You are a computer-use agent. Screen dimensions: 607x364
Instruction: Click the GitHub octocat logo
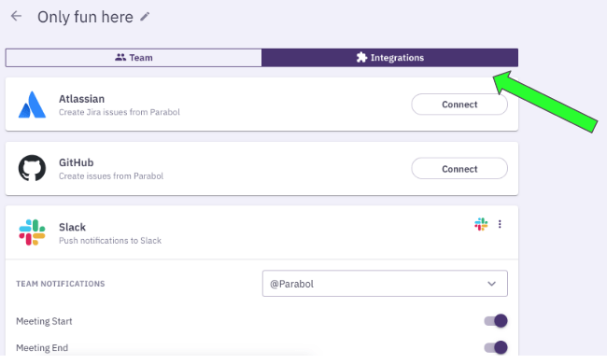32,168
